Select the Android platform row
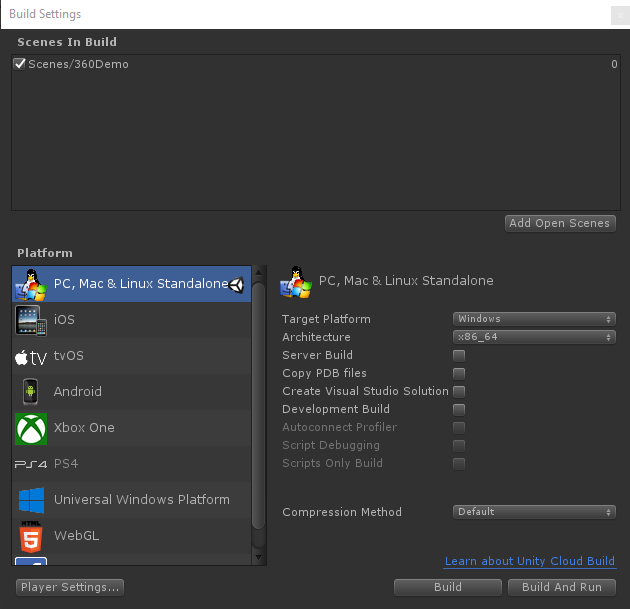Viewport: 630px width, 609px height. 131,392
